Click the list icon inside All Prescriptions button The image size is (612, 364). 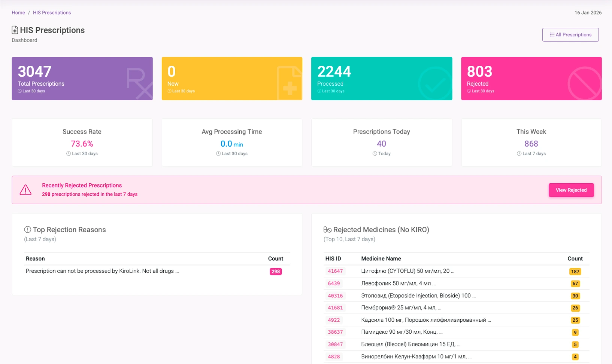(552, 34)
